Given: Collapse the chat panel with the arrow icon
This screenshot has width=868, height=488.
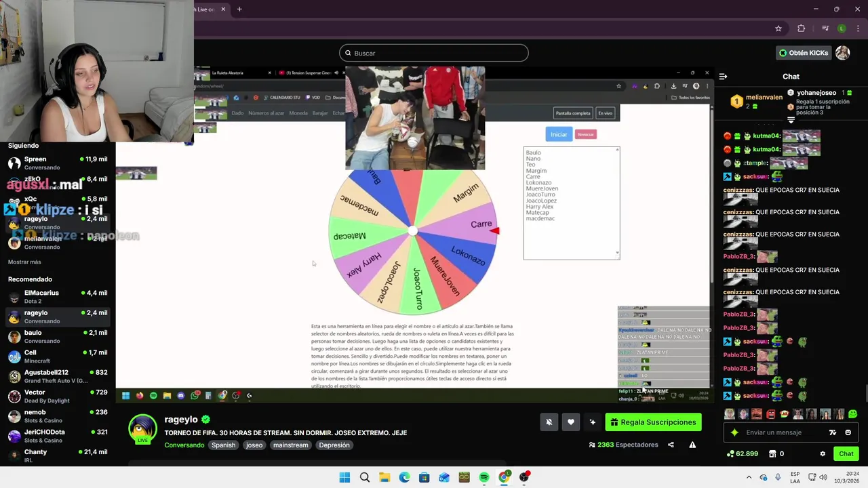Looking at the screenshot, I should pos(723,77).
